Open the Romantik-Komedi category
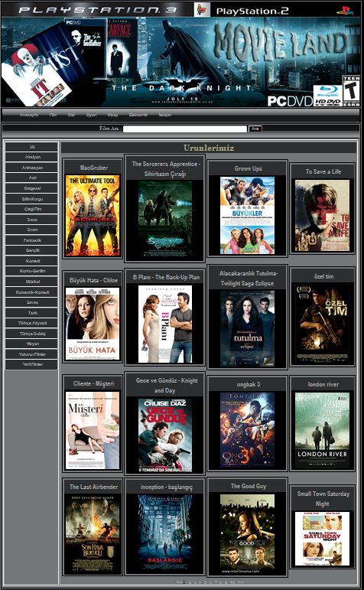364x590 pixels. click(31, 292)
